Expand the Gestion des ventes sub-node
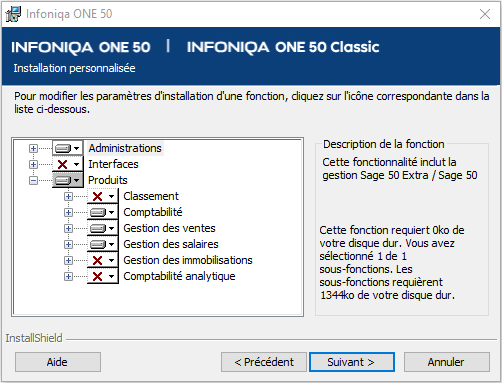 (68, 228)
